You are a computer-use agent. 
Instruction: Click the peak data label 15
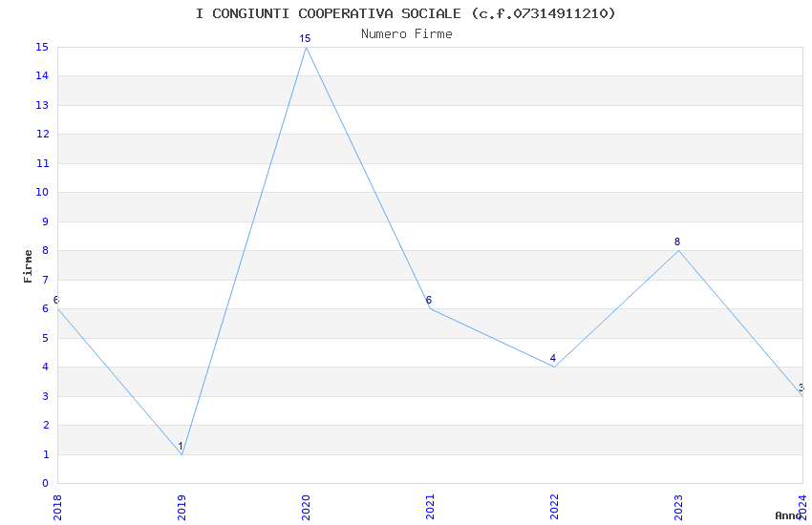[x=305, y=38]
